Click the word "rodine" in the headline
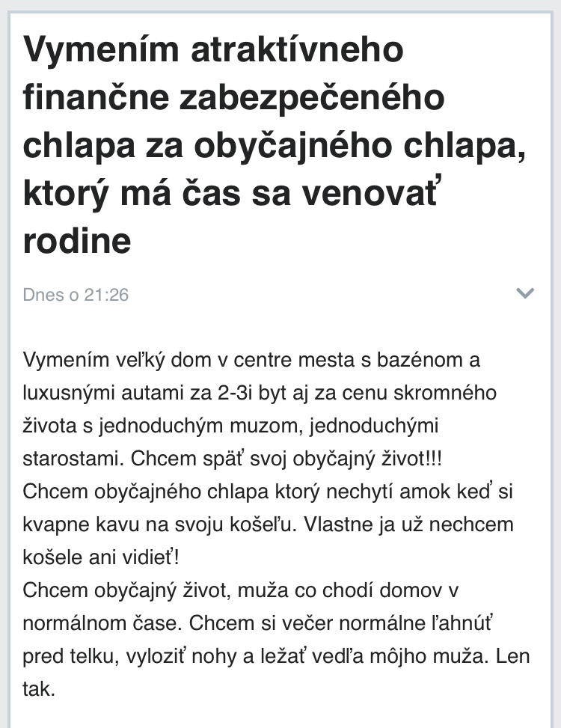 coord(77,241)
